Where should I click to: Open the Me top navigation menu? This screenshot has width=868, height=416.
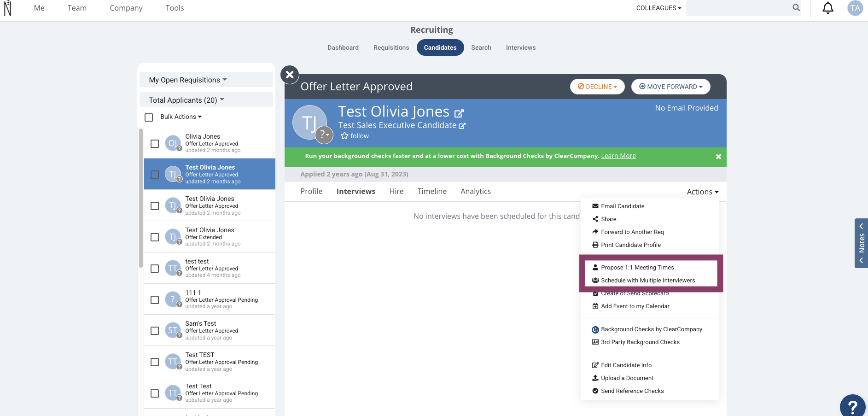(x=39, y=8)
